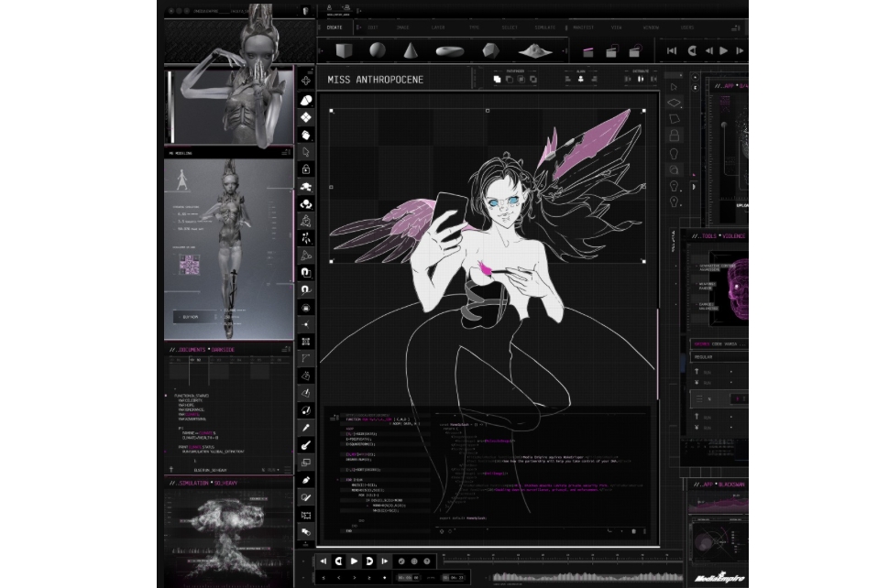Select the magnet tool in left toolbar
Viewport: 889px width, 588px height.
pos(306,272)
